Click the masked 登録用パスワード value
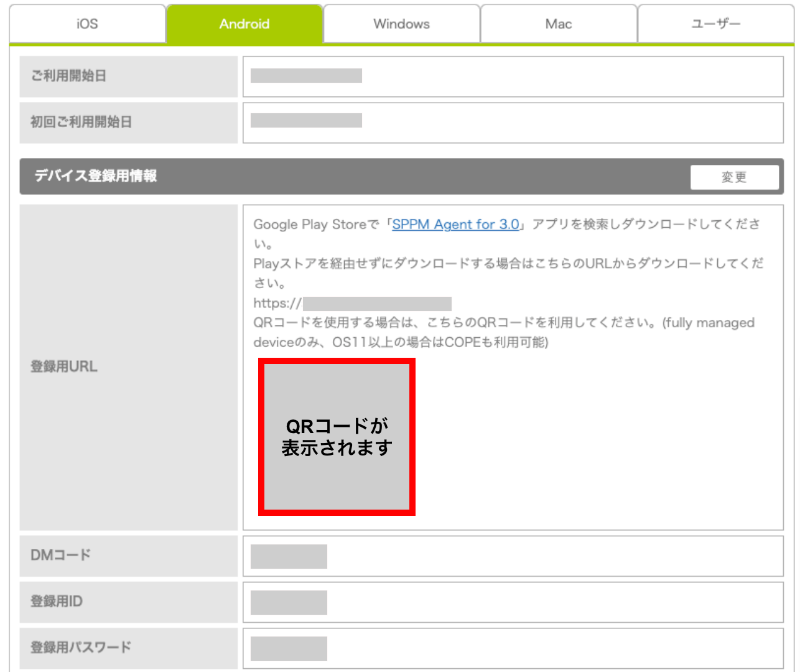Viewport: 800px width, 672px height. pos(289,648)
